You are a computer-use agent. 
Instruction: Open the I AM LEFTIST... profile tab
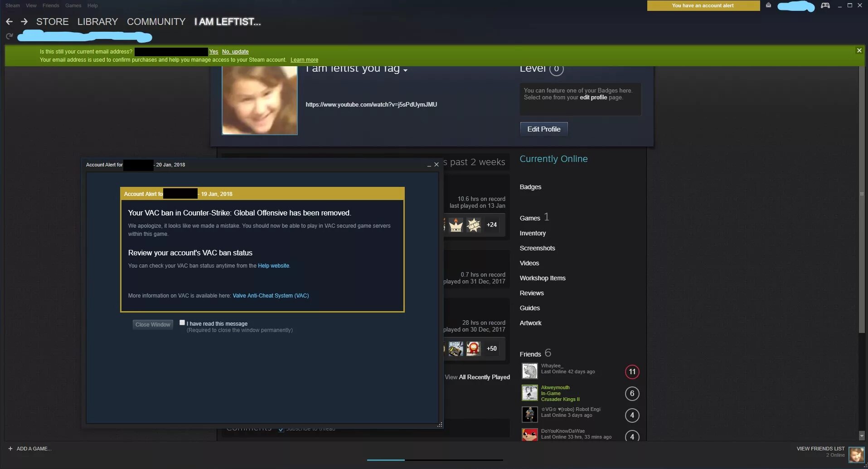click(x=228, y=22)
